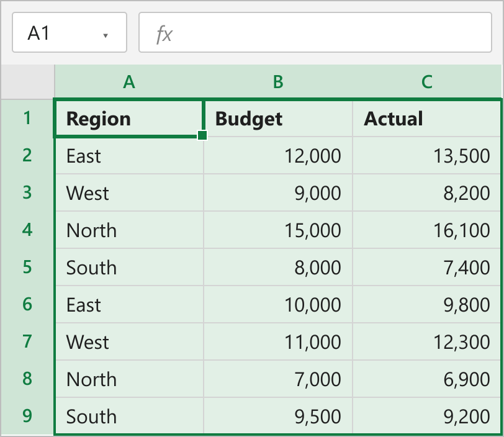
Task: Select East cell in row 6
Action: tap(130, 304)
